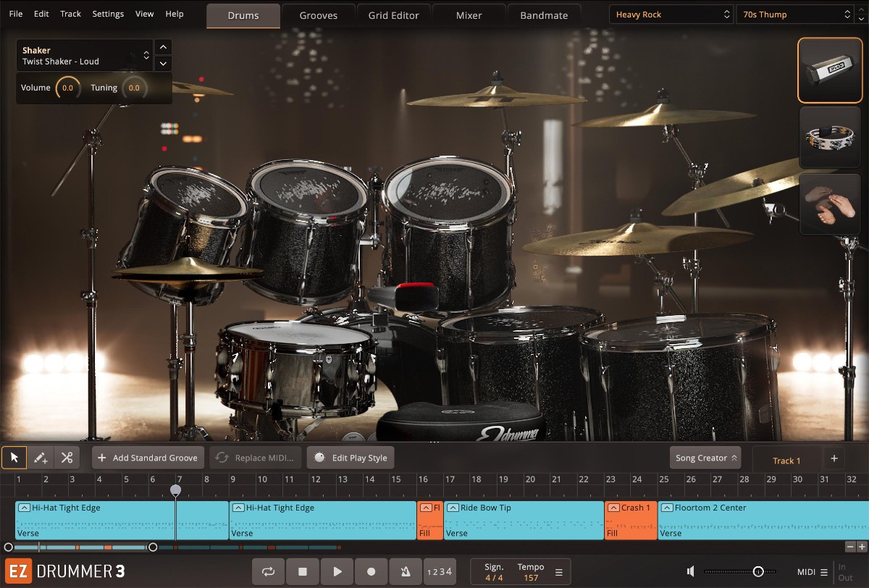Open the Settings menu
The image size is (869, 588).
point(108,14)
